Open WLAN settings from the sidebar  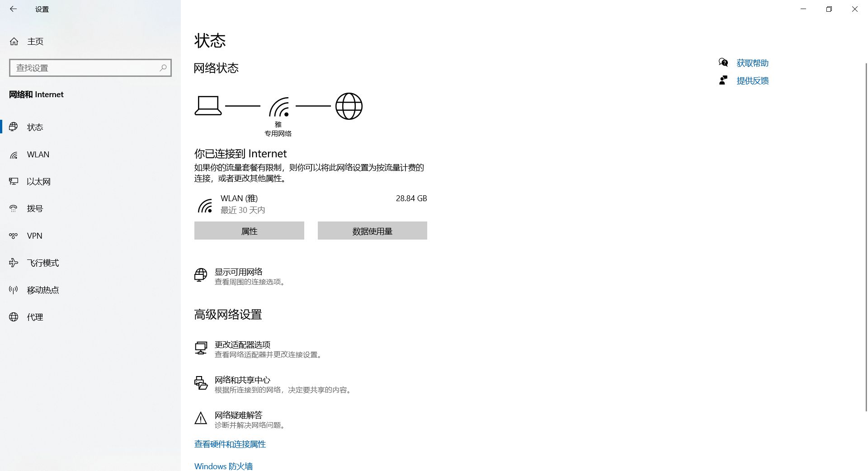click(38, 154)
